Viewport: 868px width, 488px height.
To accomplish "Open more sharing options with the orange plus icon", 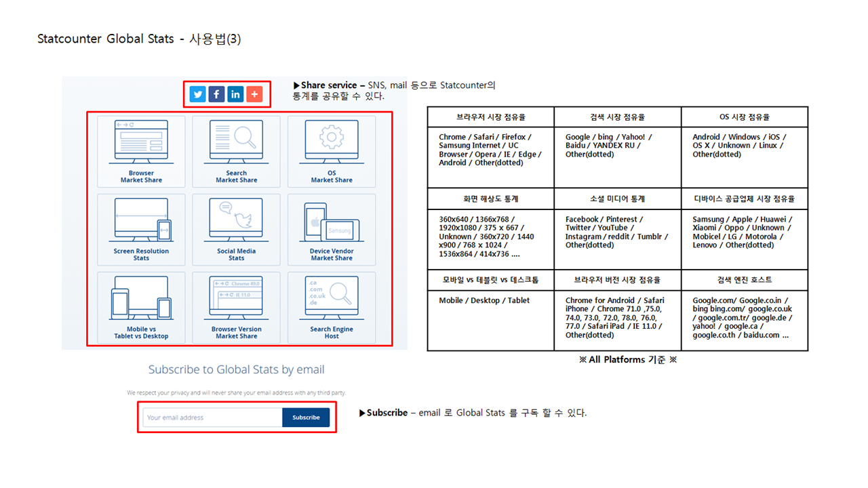I will click(x=254, y=94).
